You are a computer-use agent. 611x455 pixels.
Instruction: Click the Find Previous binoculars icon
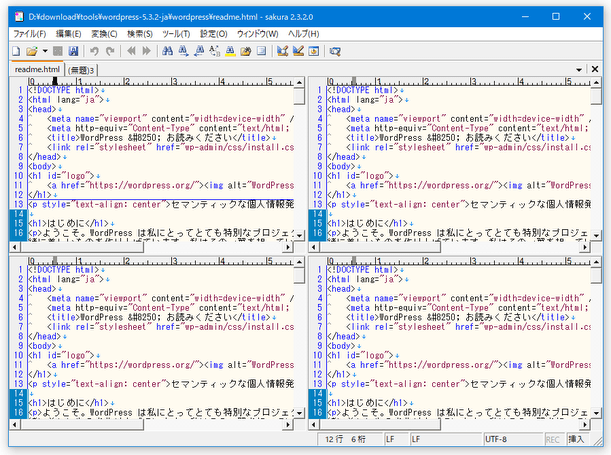199,51
